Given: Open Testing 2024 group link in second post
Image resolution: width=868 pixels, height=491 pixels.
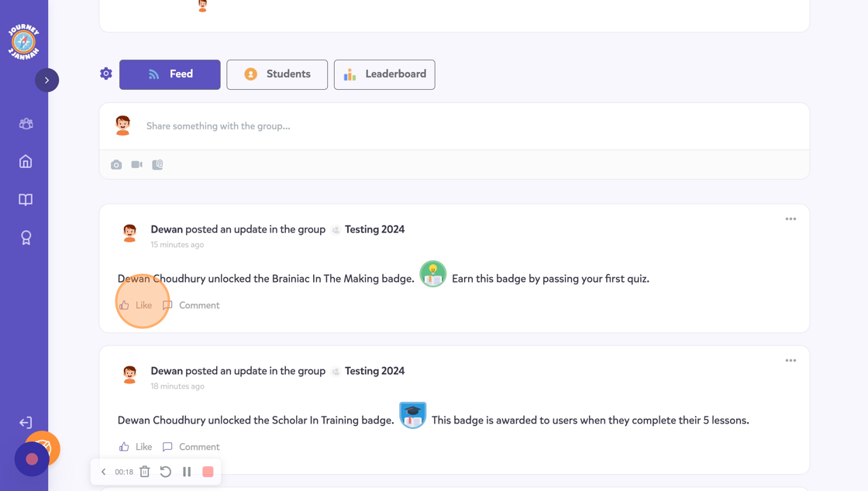Looking at the screenshot, I should [x=374, y=371].
